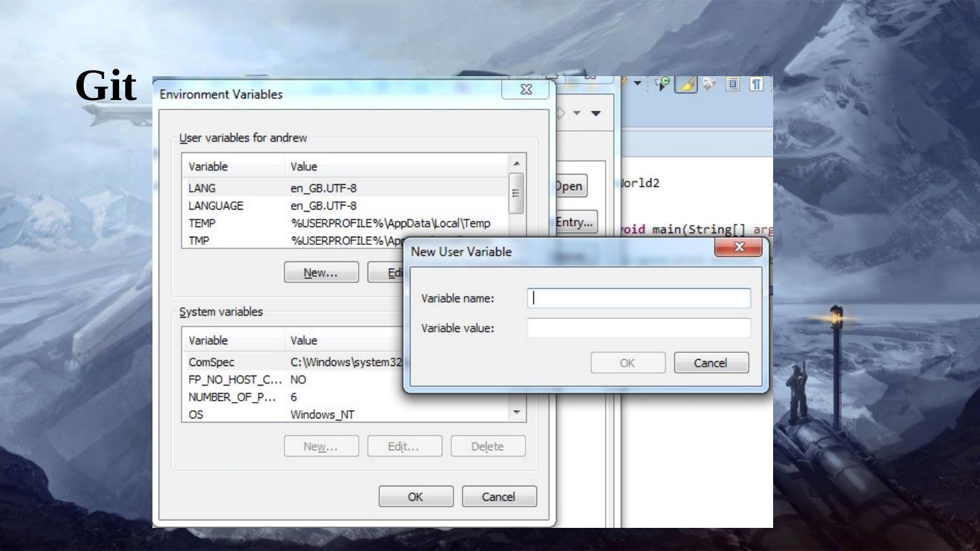
Task: Click the Value column header in user variables
Action: coord(396,167)
